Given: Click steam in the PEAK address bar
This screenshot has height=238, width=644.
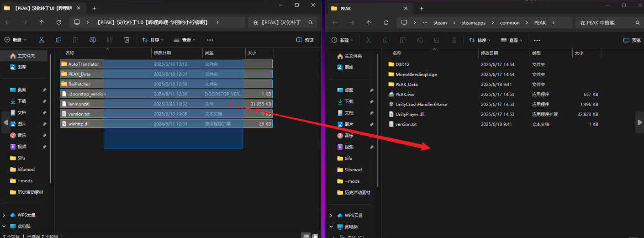Looking at the screenshot, I should pyautogui.click(x=440, y=23).
